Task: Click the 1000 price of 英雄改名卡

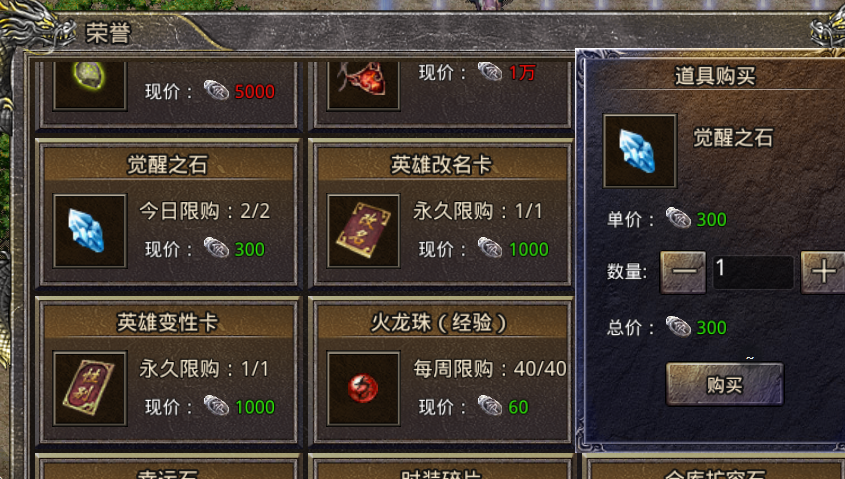Action: [529, 249]
